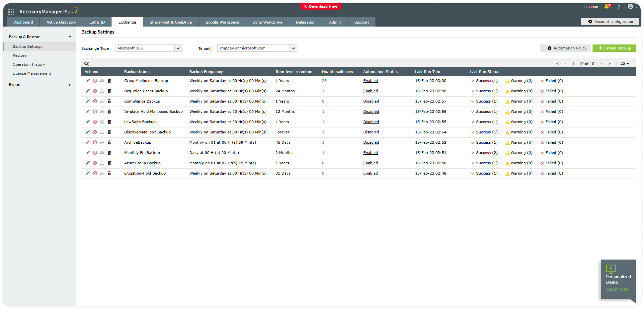This screenshot has height=309, width=644.
Task: Click the red disable icon for Compliance Backup
Action: click(x=95, y=101)
